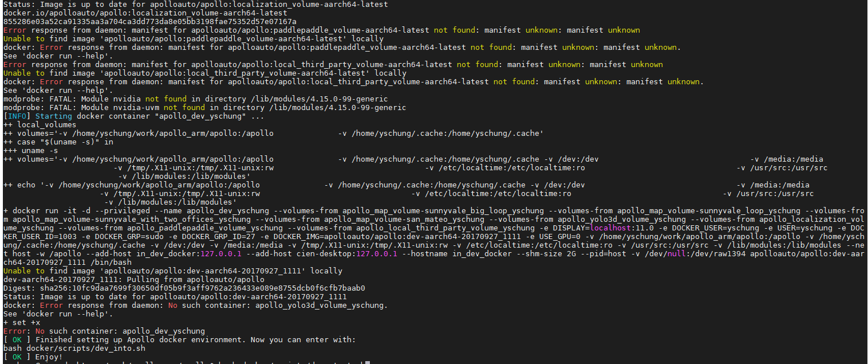Click the "No such container: apollo_yolo3d_volume_yschung" line
This screenshot has width=868, height=364.
coord(195,305)
